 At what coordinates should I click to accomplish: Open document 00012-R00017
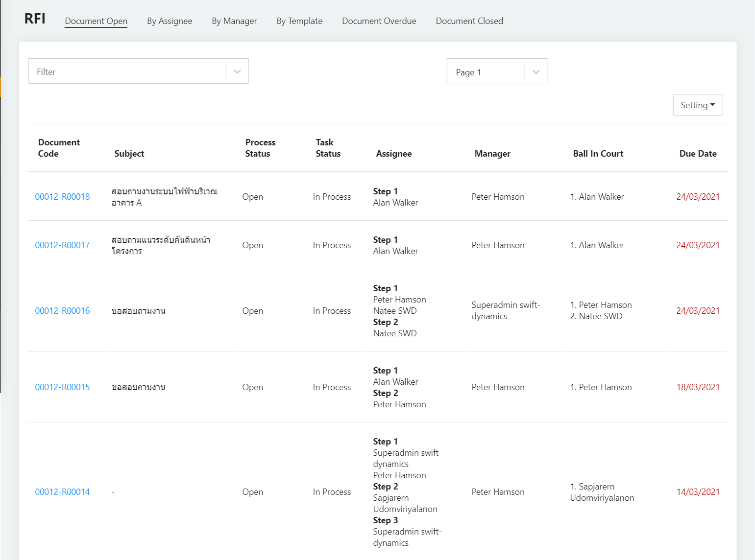pos(62,245)
